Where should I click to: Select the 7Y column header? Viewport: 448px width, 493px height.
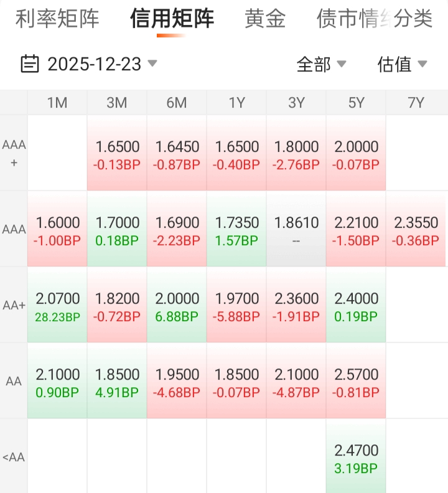pos(416,103)
